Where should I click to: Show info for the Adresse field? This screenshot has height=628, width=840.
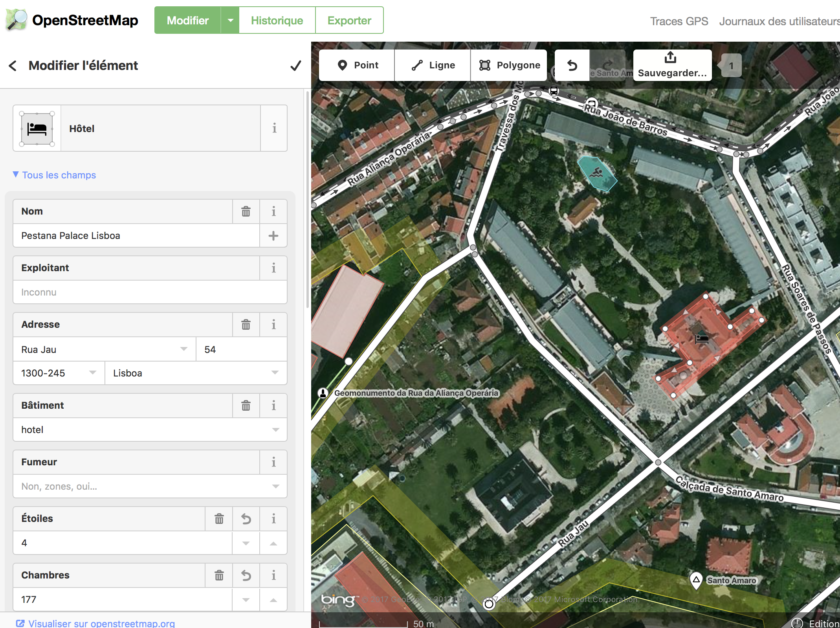273,325
